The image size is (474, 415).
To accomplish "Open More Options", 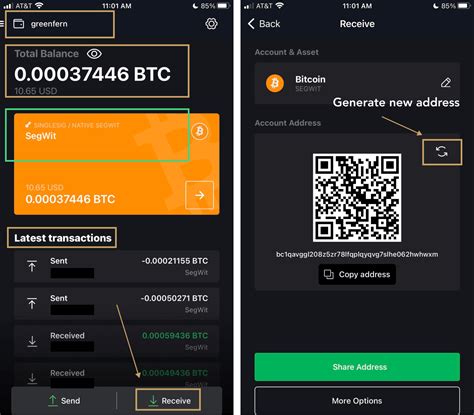I will tap(357, 400).
